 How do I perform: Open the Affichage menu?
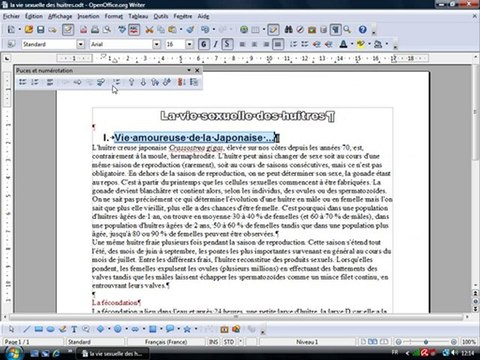(x=60, y=16)
